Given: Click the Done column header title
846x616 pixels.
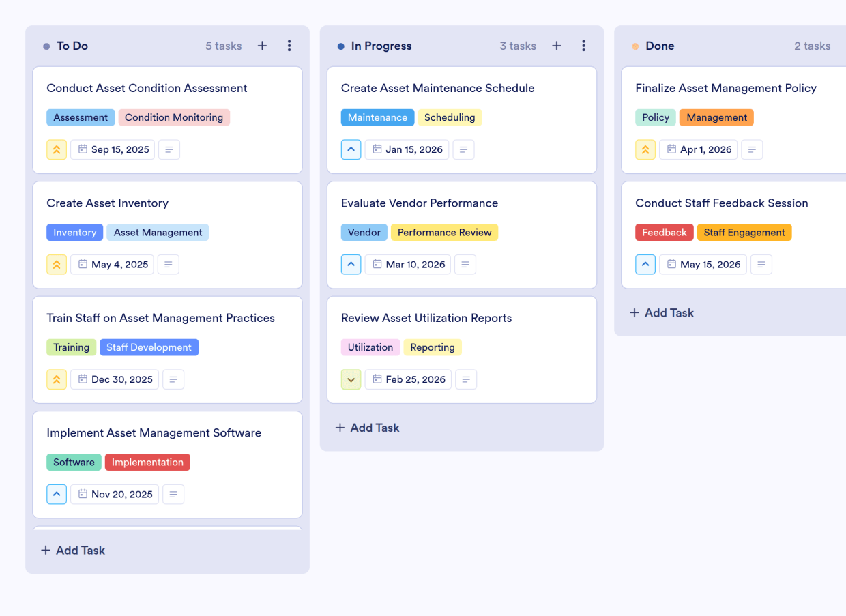Looking at the screenshot, I should point(660,46).
